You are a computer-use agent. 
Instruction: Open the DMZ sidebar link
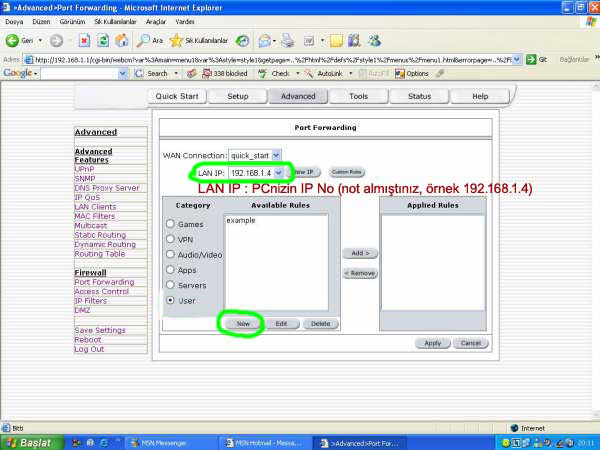click(82, 310)
